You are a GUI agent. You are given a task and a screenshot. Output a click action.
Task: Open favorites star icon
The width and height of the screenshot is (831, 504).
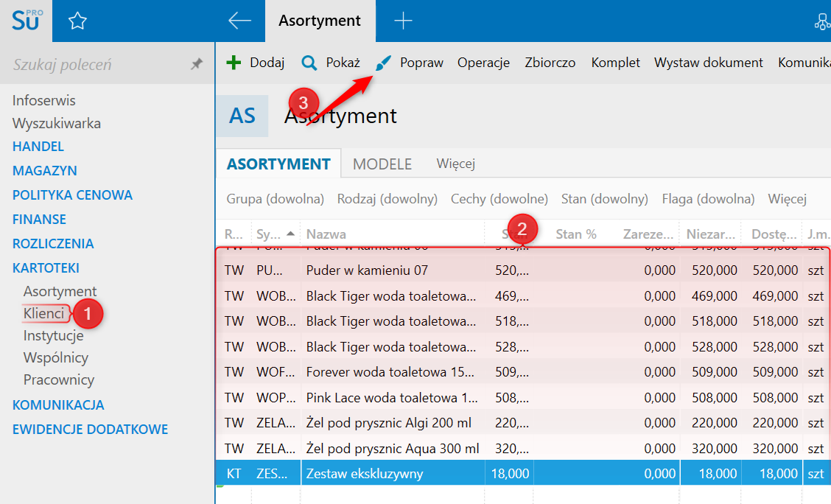pyautogui.click(x=77, y=21)
